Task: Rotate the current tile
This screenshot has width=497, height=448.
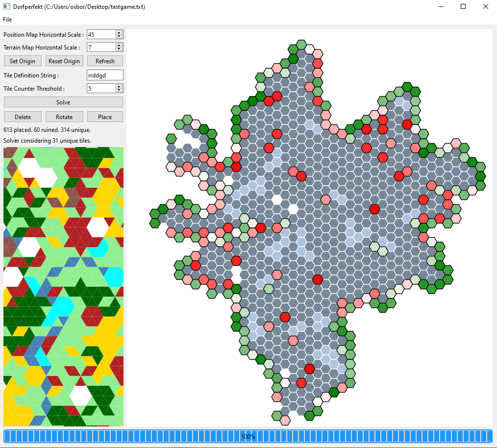Action: click(64, 117)
